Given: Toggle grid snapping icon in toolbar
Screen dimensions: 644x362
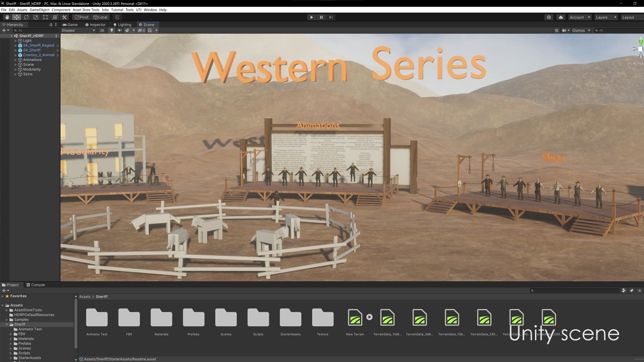Looking at the screenshot, I should pyautogui.click(x=117, y=17).
